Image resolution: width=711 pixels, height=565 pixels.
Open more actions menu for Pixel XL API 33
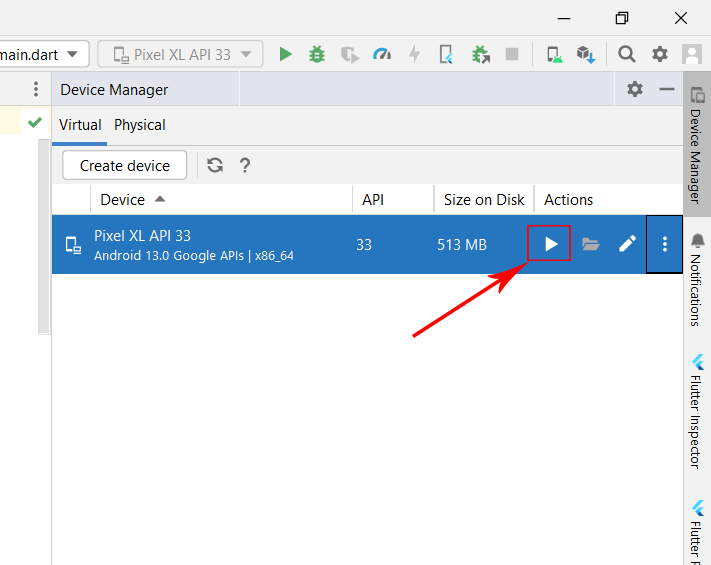click(665, 244)
